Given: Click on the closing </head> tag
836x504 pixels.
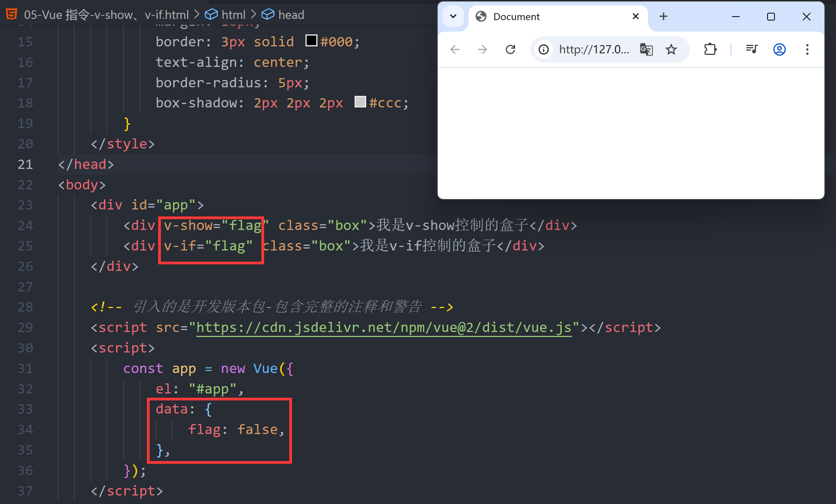Looking at the screenshot, I should tap(86, 164).
